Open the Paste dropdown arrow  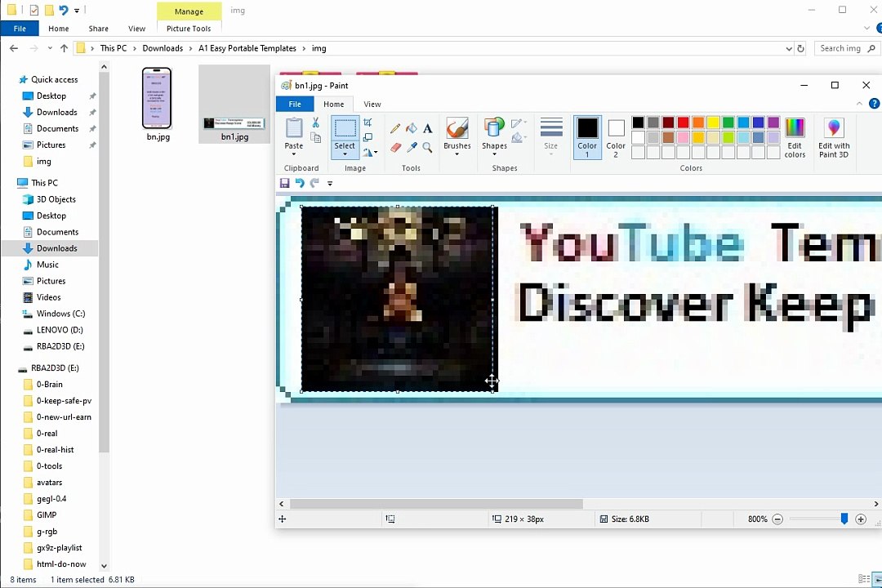pyautogui.click(x=294, y=154)
